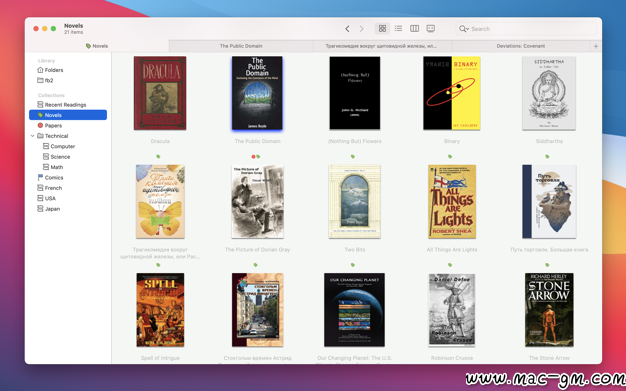Select The Picture of Dorian Gray cover
This screenshot has height=391, width=626.
pos(258,202)
